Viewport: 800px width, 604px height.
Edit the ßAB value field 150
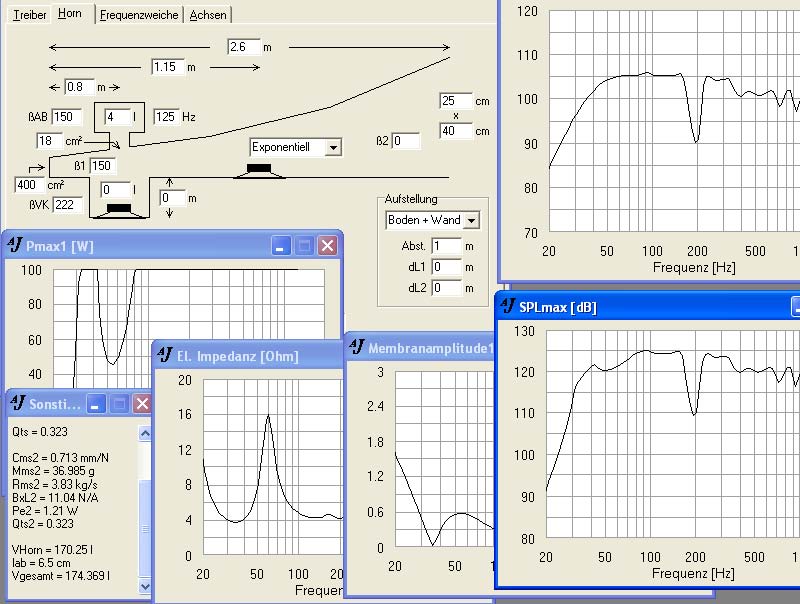pos(66,116)
